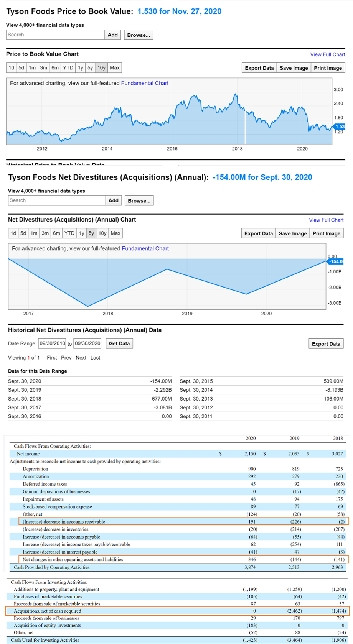Screen dimensions: 353x644
Task: Switch Price to Book chart to Max range
Action: [x=115, y=68]
